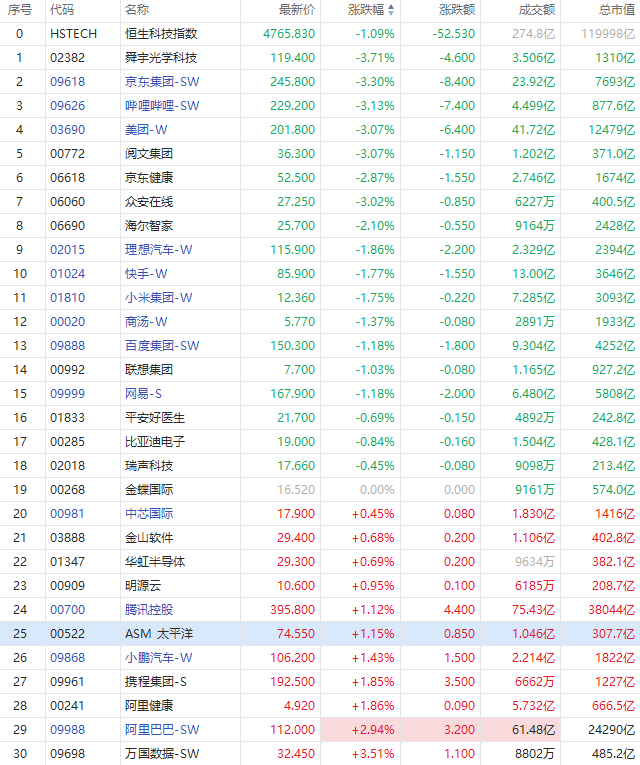
Task: Open 京东集团-SW stock link
Action: (162, 81)
